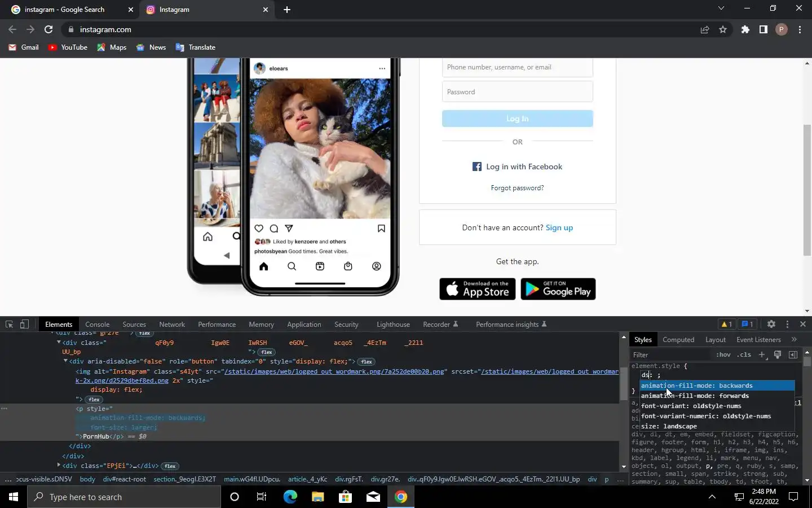The width and height of the screenshot is (812, 508).
Task: Open the Application tab
Action: [x=304, y=324]
